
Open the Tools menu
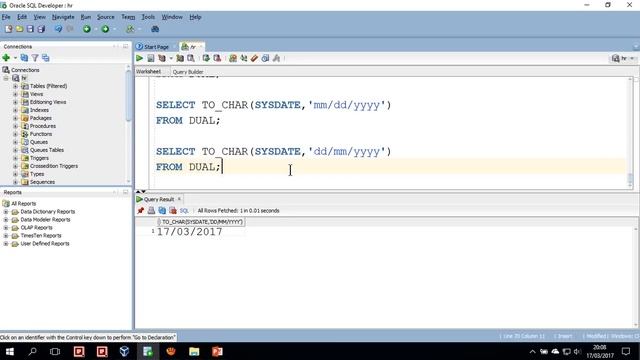pos(148,17)
